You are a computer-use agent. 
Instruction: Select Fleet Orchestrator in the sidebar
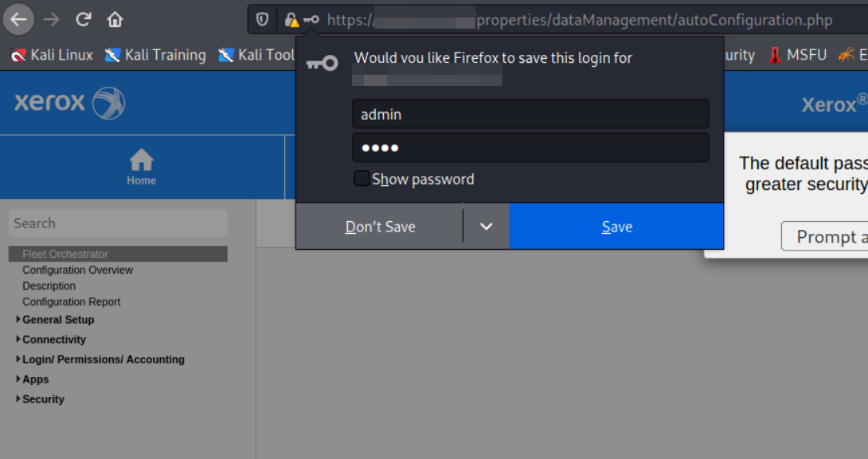118,254
